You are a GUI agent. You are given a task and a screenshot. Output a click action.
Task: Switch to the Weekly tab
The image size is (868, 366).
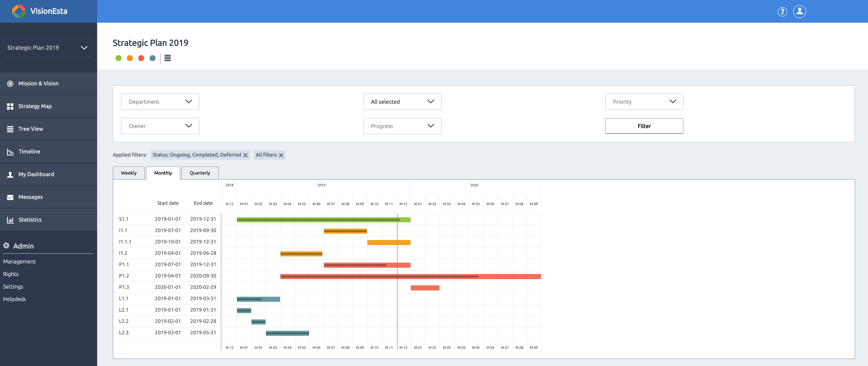tap(129, 173)
